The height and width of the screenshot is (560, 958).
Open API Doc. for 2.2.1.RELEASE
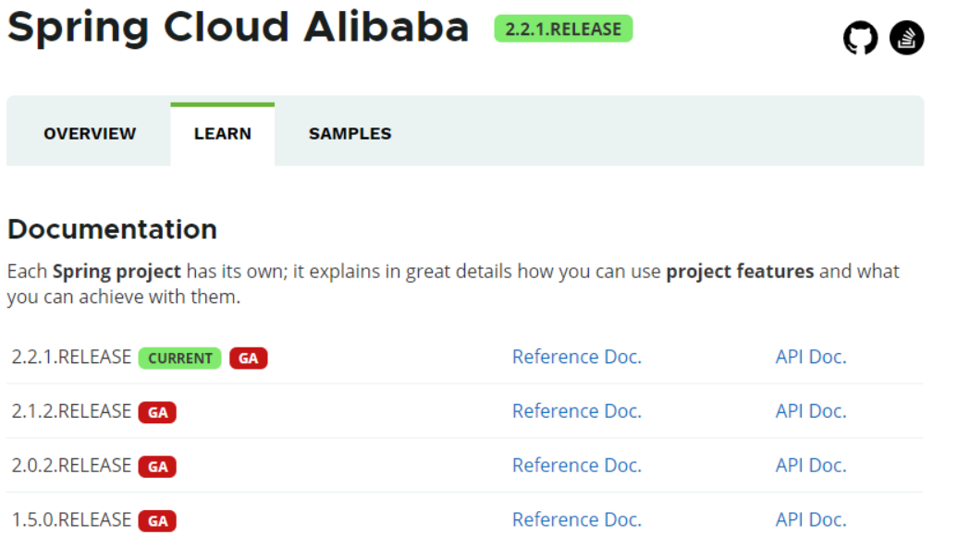click(811, 357)
